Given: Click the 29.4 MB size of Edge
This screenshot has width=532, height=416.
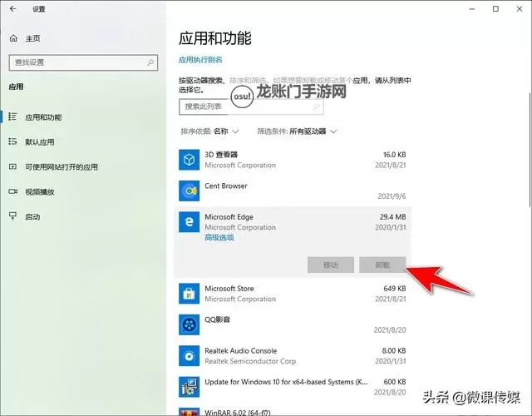Looking at the screenshot, I should point(393,217).
